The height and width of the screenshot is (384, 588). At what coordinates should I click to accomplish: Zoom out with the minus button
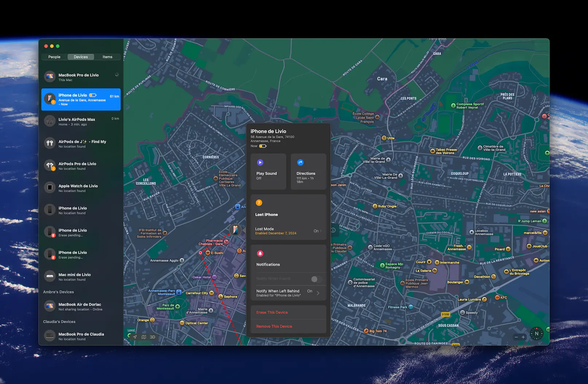(x=516, y=337)
